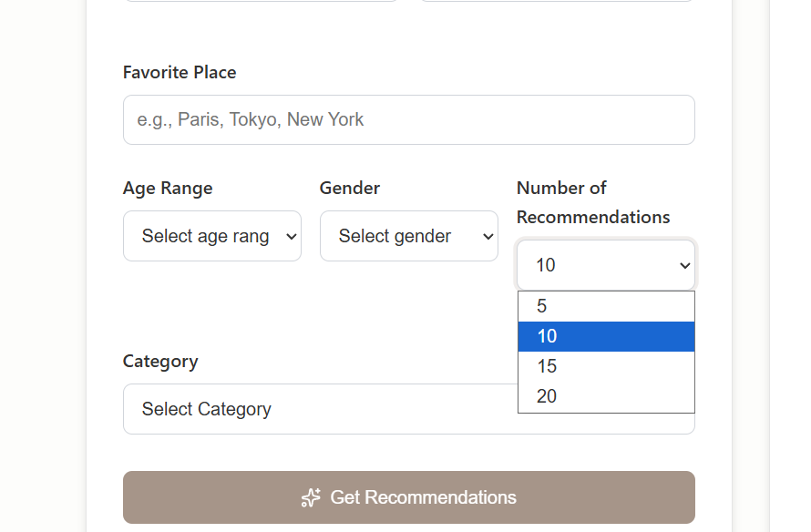The height and width of the screenshot is (532, 811).
Task: Click the Number of Recommendations chevron arrow
Action: [x=685, y=266]
